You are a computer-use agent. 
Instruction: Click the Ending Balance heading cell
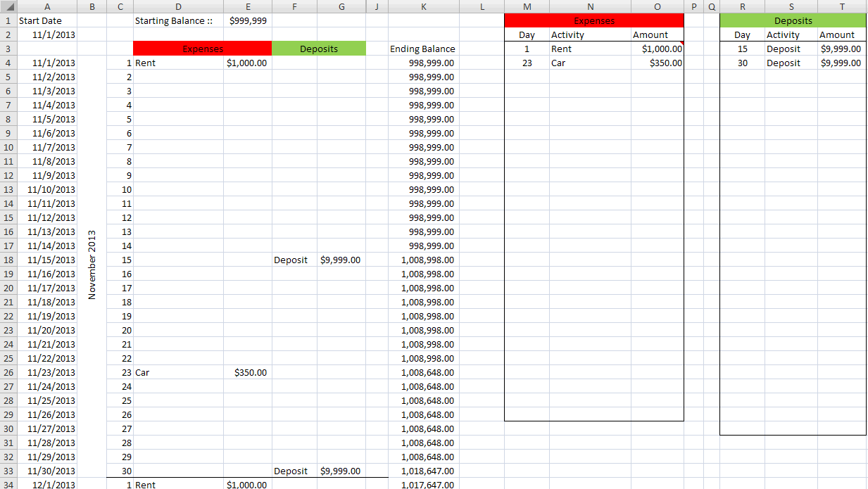[x=423, y=49]
